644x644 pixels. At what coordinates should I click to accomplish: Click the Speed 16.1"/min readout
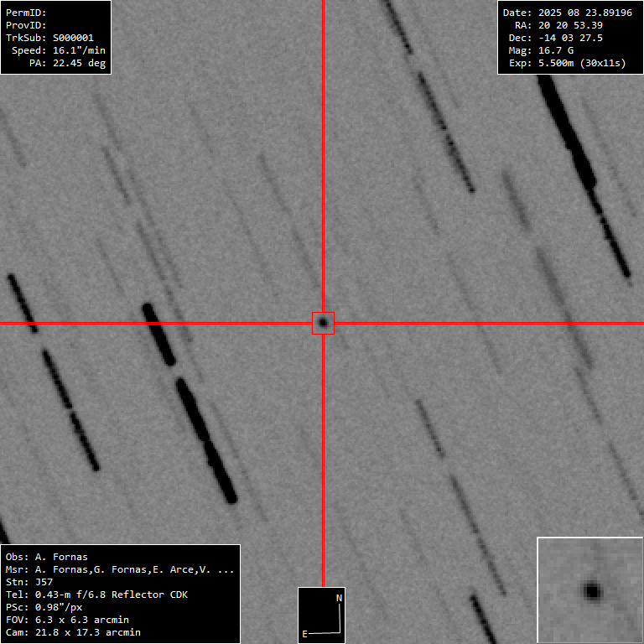(x=59, y=50)
